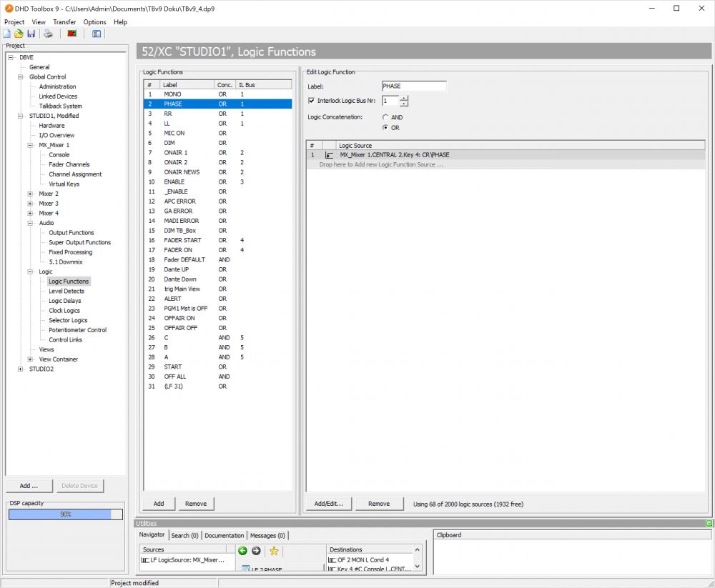This screenshot has width=715, height=588.
Task: Click inside the Label input field
Action: coord(414,86)
